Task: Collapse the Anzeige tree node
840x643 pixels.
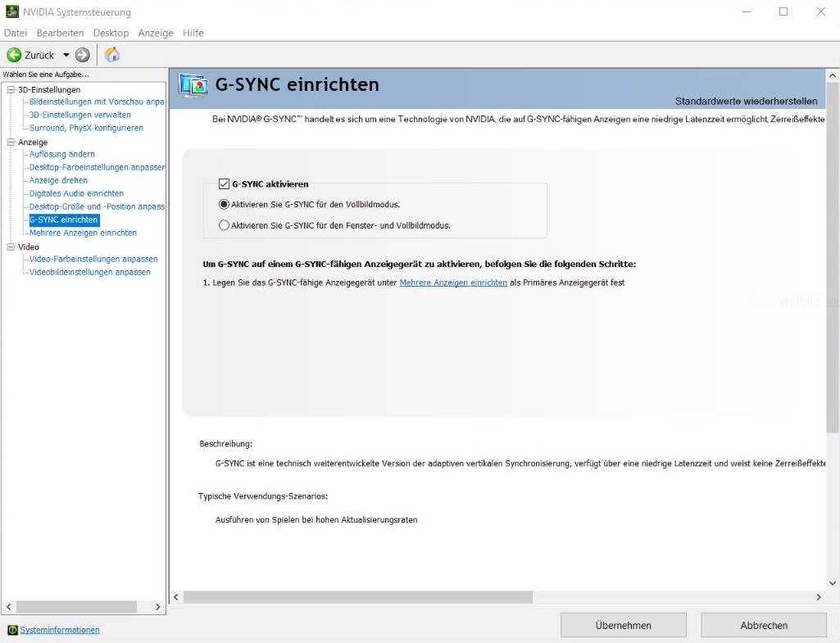Action: (11, 143)
